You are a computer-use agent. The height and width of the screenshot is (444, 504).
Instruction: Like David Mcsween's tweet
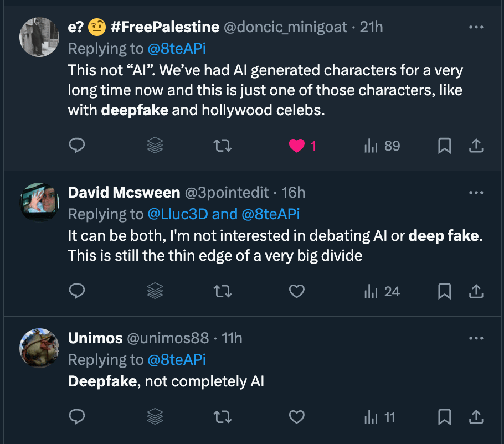coord(297,291)
